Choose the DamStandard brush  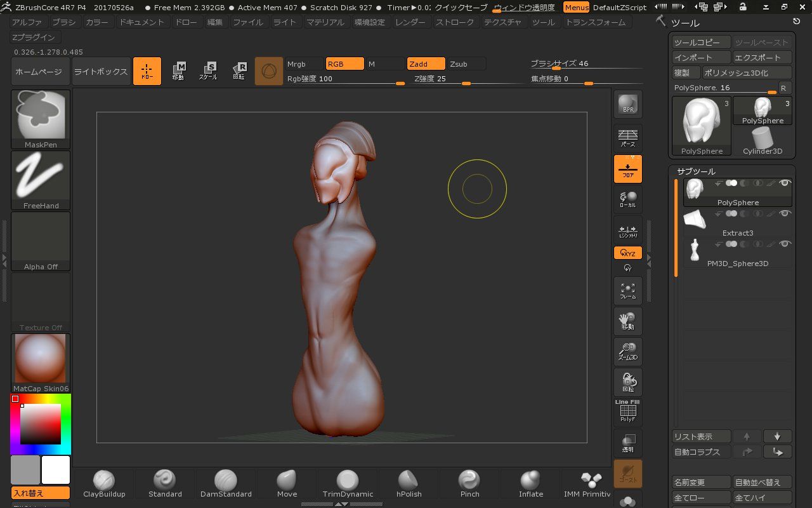click(x=226, y=484)
